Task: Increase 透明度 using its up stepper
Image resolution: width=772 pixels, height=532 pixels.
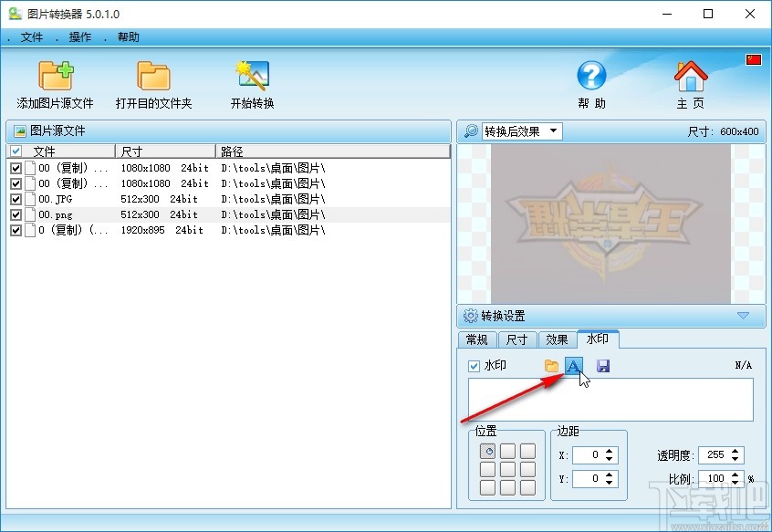Action: point(735,451)
